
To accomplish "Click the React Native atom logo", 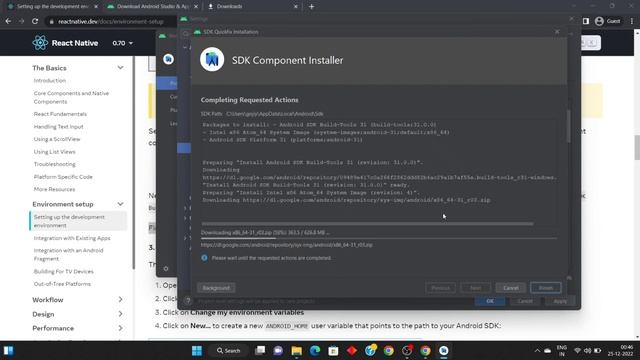I will [40, 43].
